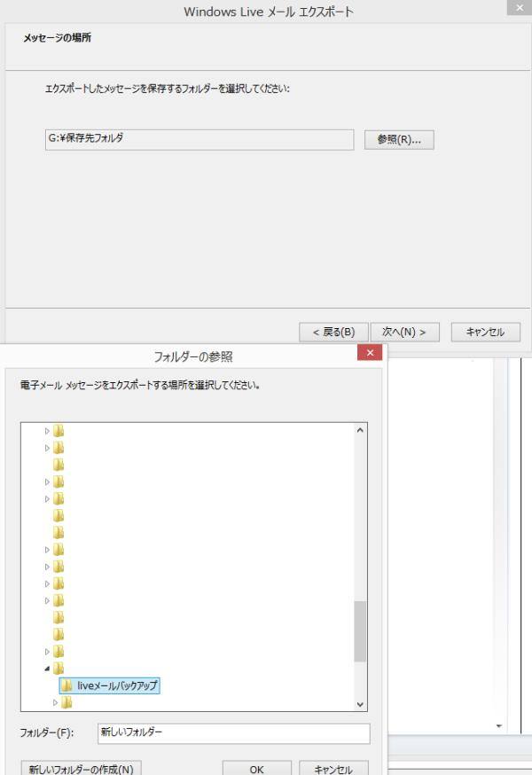Viewport: 532px width, 775px height.
Task: Expand the topmost folder in the tree
Action: 47,431
